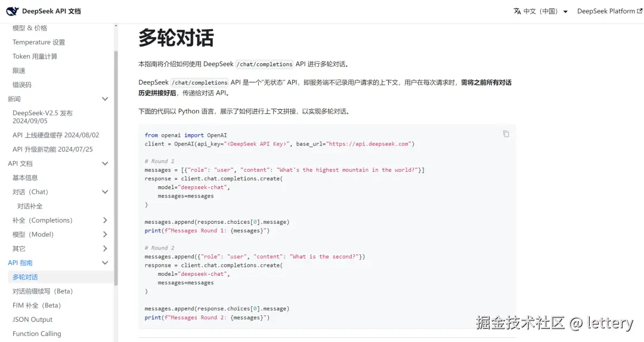Click the '# Round 1' code comment

click(x=159, y=161)
